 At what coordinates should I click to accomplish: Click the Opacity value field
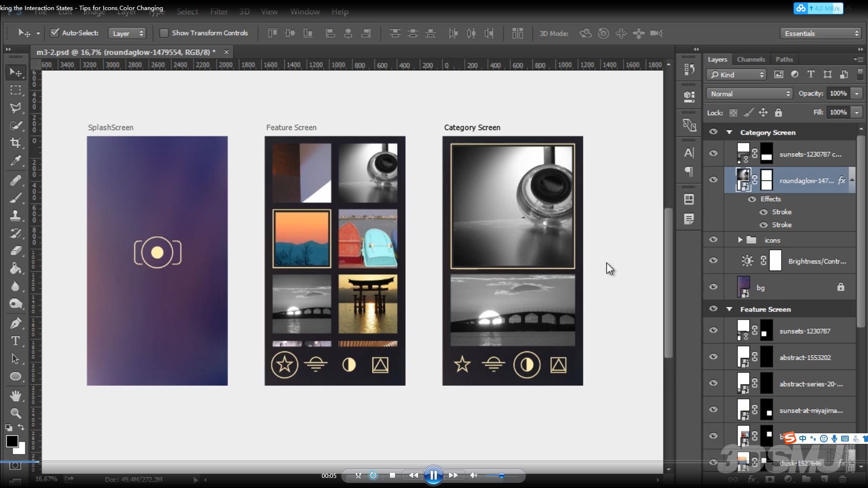[838, 94]
